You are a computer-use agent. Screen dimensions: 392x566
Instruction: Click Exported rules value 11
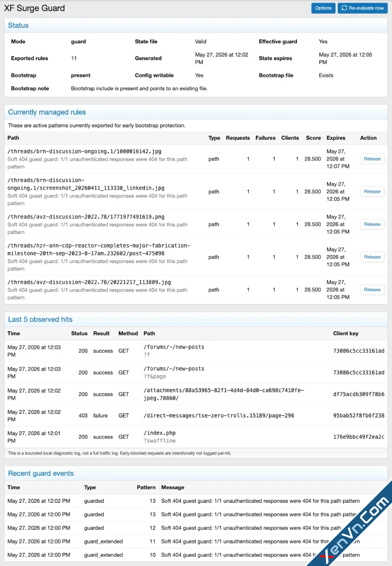click(x=74, y=58)
